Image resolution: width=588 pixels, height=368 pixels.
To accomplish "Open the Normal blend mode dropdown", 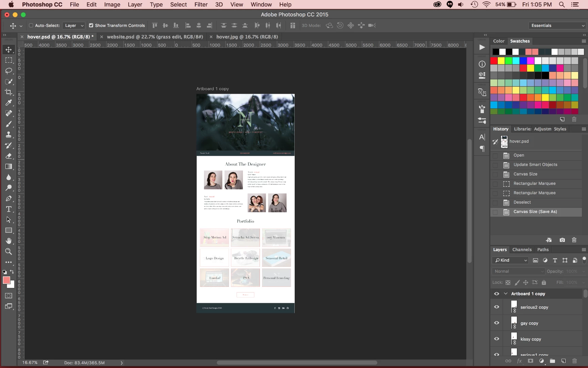I will click(518, 272).
